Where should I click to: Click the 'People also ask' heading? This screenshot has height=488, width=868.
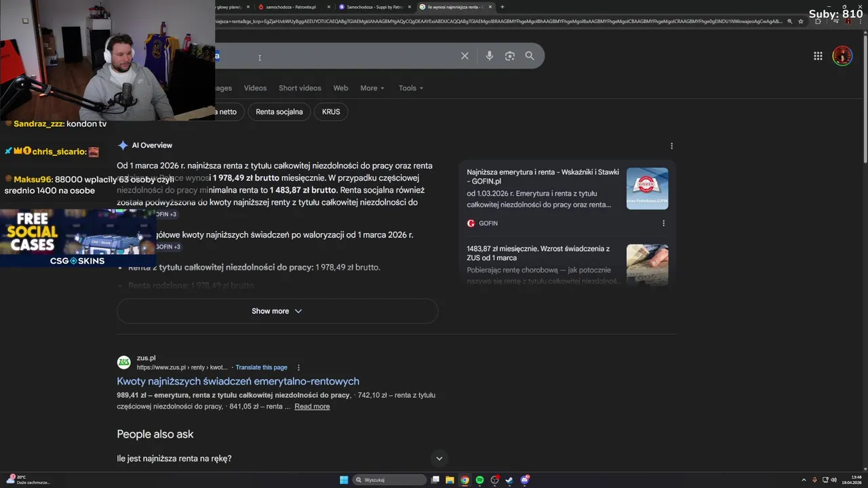point(155,434)
